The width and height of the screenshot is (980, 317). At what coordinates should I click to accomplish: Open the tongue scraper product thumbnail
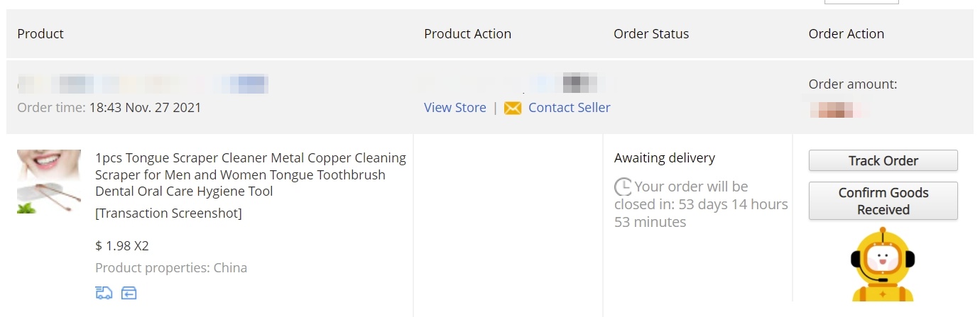pyautogui.click(x=49, y=182)
